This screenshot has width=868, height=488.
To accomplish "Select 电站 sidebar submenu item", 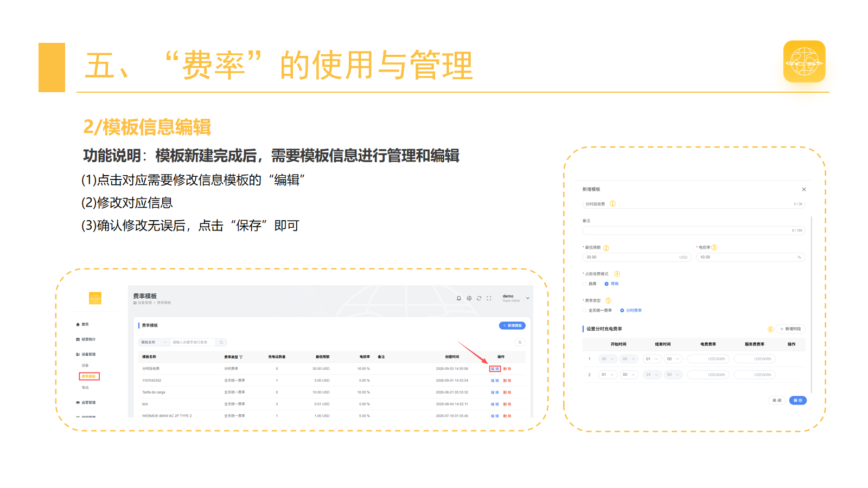I will click(85, 388).
